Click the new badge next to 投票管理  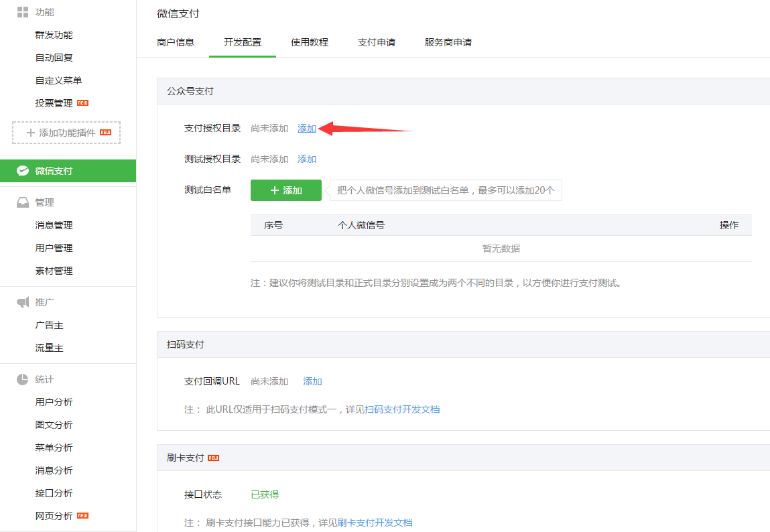[82, 103]
